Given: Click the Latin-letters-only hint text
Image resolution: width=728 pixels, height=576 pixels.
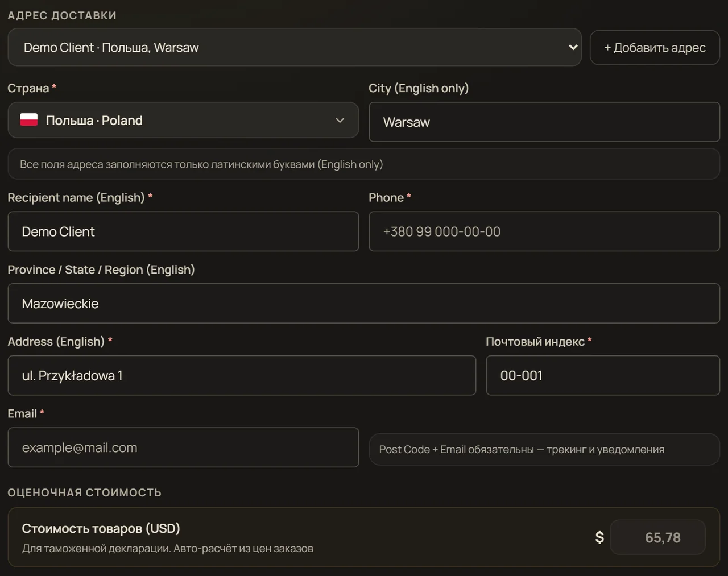Looking at the screenshot, I should (x=201, y=164).
